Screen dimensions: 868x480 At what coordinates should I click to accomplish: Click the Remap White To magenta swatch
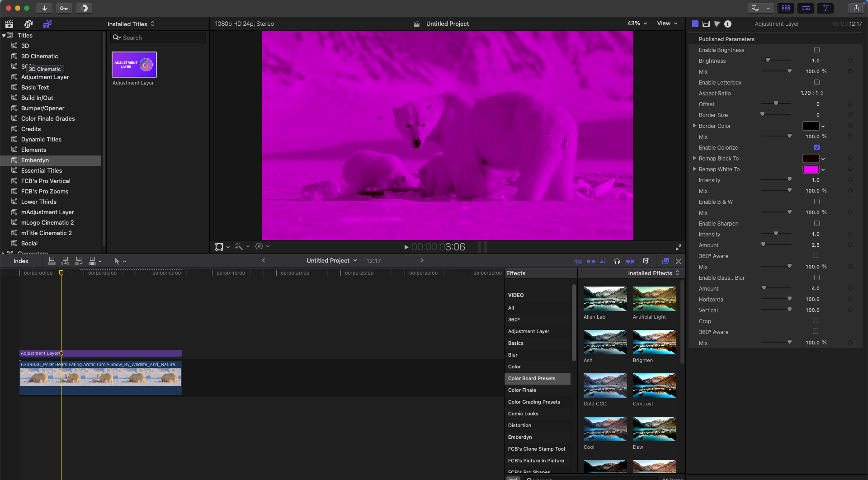(810, 169)
